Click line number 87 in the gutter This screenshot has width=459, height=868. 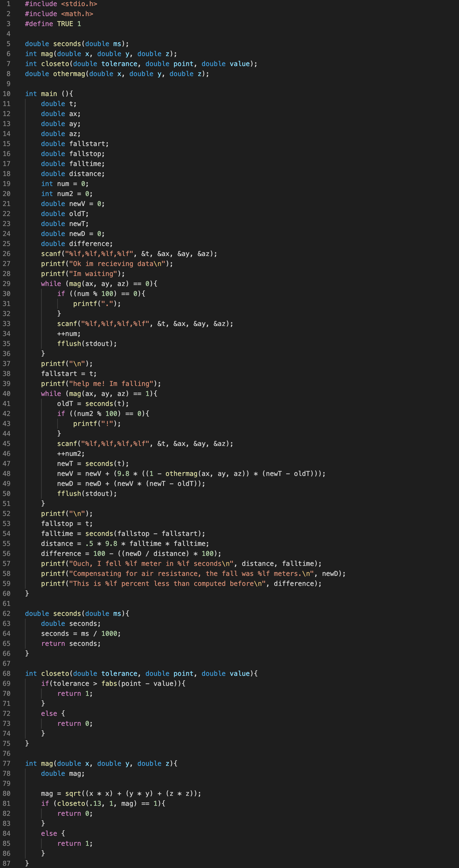pos(6,863)
